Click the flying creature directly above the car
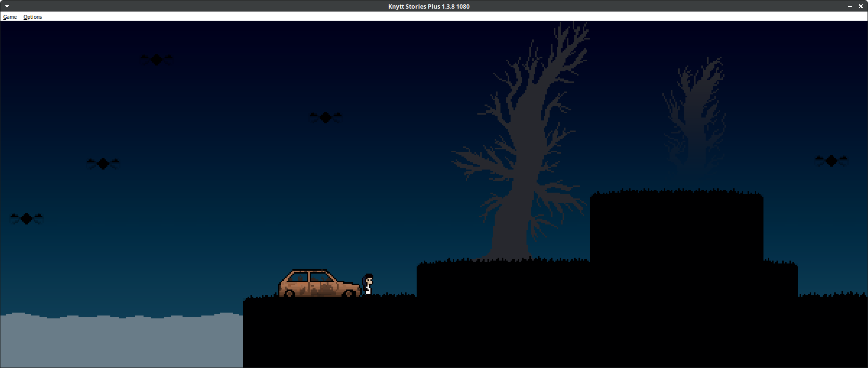Image resolution: width=868 pixels, height=368 pixels. [x=326, y=117]
